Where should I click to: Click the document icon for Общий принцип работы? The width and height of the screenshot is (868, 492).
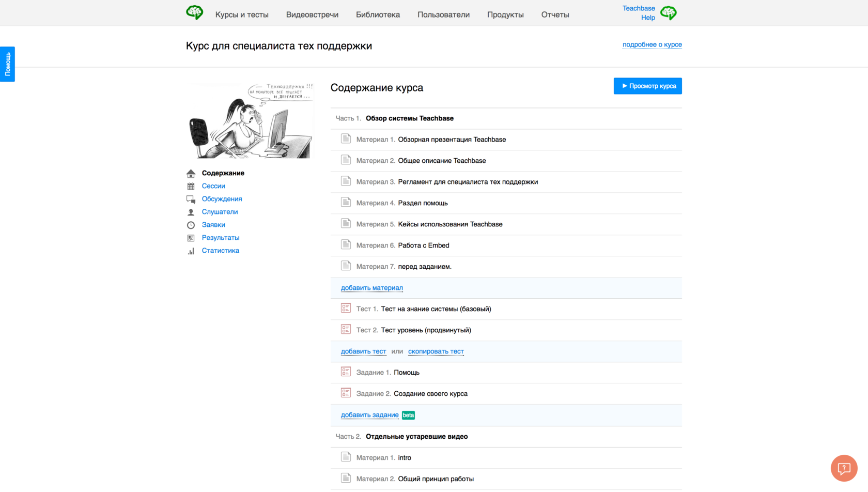pos(346,478)
